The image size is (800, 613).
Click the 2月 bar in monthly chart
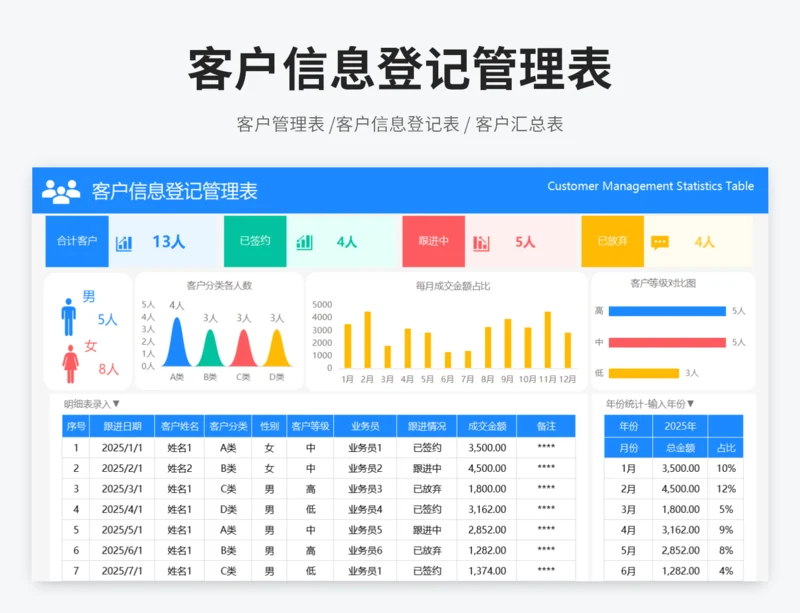367,340
